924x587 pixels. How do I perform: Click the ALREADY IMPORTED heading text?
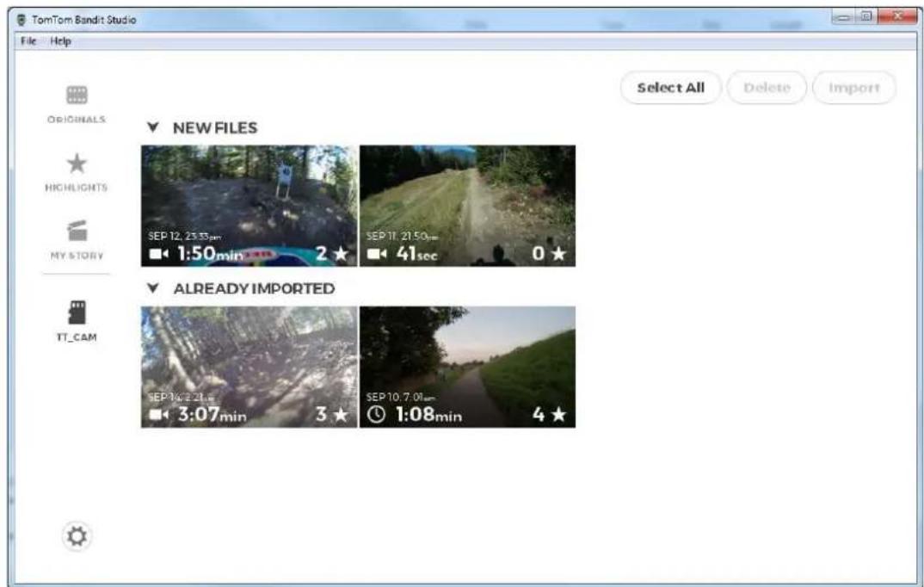point(254,289)
